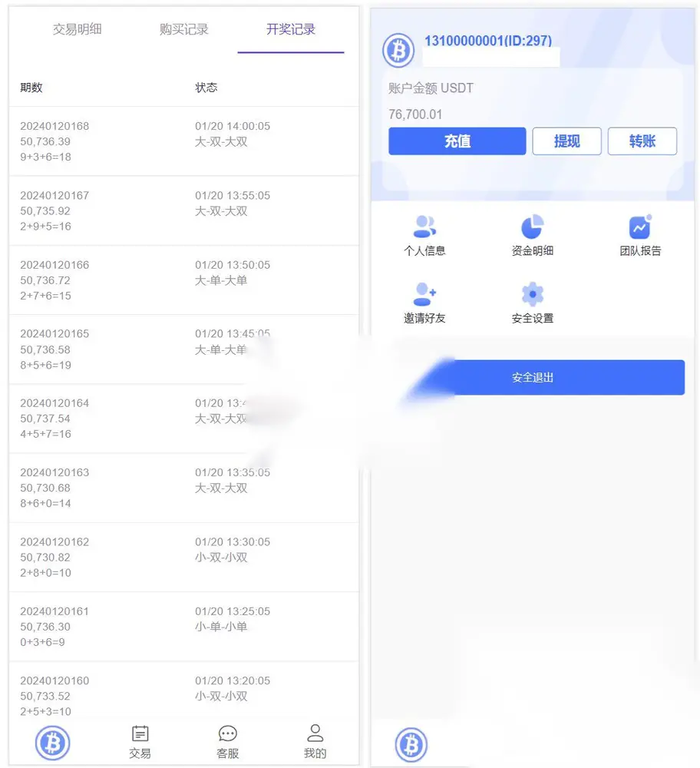The width and height of the screenshot is (700, 768).
Task: Open 个人信息 icon
Action: (x=424, y=227)
